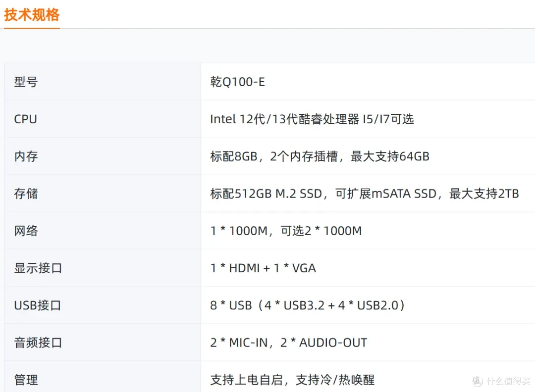
Task: Click the Intel 12代/13代酷睿处理器 value
Action: tap(312, 119)
